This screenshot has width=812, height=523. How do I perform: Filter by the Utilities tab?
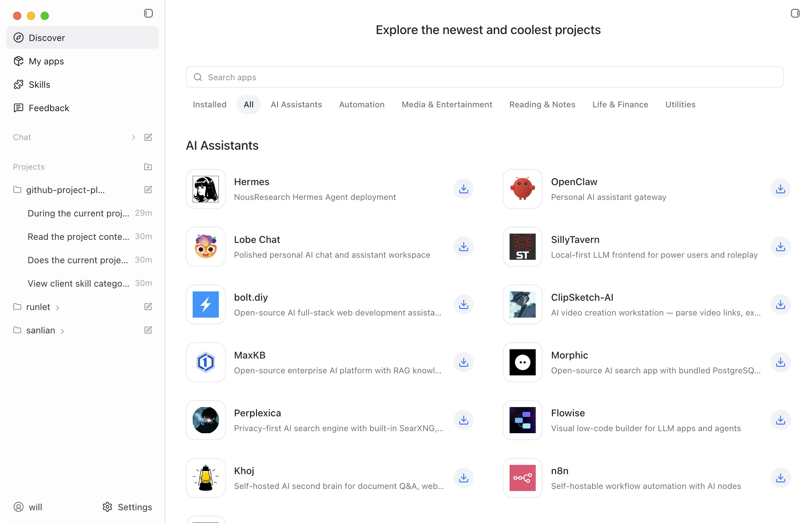(x=680, y=104)
